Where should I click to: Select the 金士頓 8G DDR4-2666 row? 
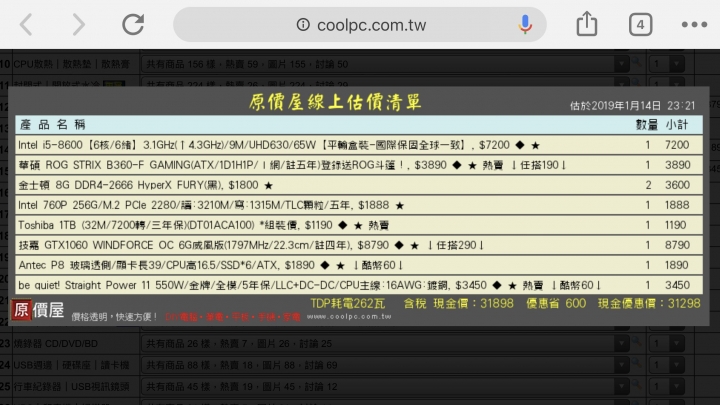point(359,185)
